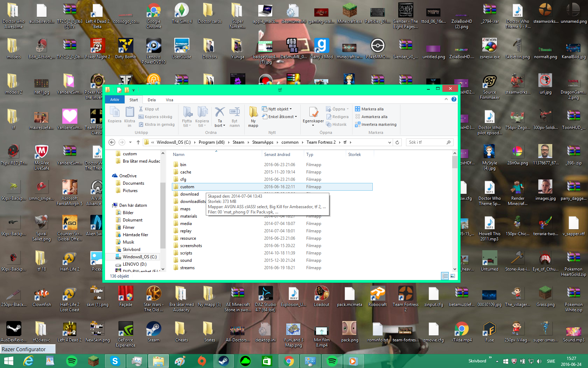588x368 pixels.
Task: Select the cfg folder in file list
Action: coord(183,179)
